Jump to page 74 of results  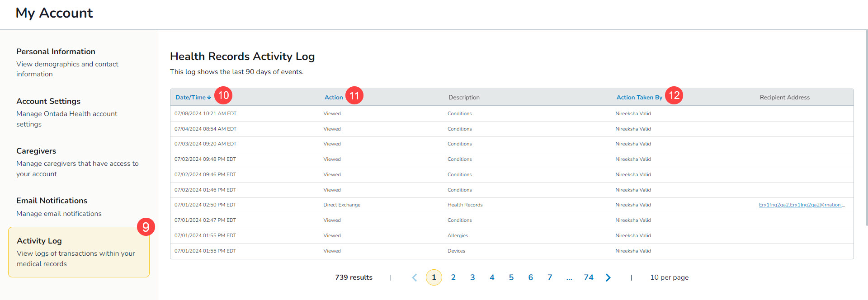588,277
